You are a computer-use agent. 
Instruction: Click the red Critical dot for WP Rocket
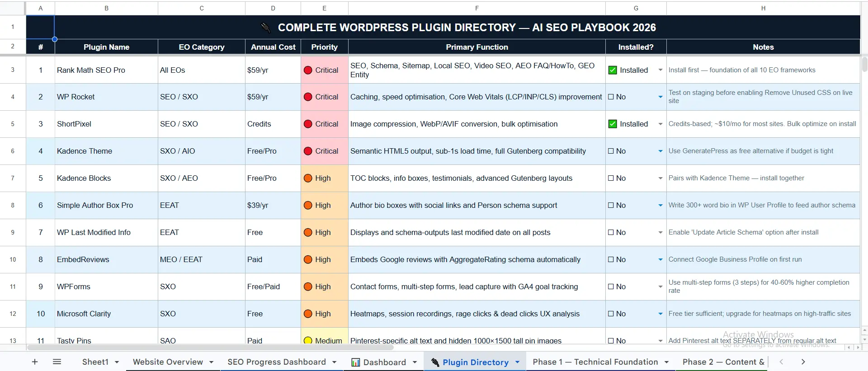[x=308, y=97]
